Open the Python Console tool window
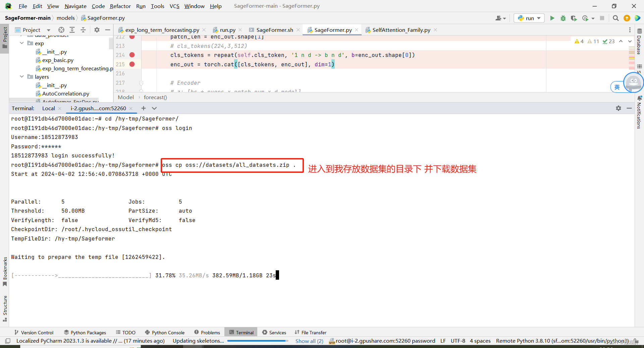 165,332
